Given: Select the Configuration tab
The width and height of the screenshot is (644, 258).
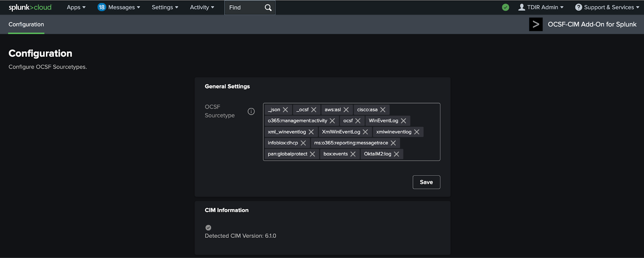Looking at the screenshot, I should pyautogui.click(x=26, y=25).
